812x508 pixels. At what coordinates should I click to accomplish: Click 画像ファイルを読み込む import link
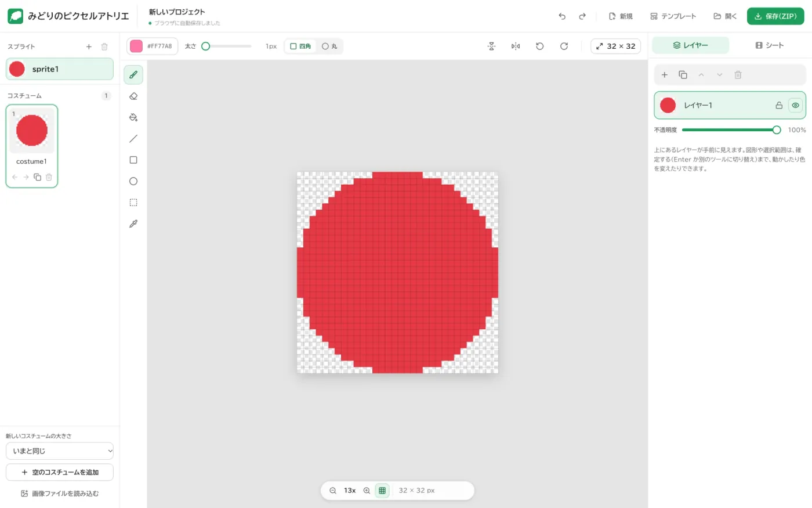pos(60,493)
